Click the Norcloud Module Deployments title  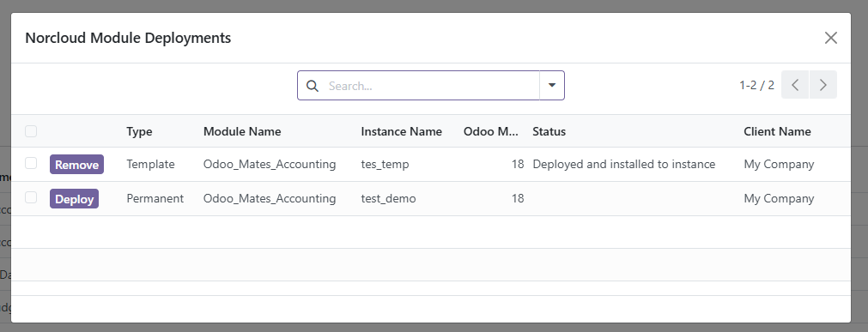tap(128, 39)
